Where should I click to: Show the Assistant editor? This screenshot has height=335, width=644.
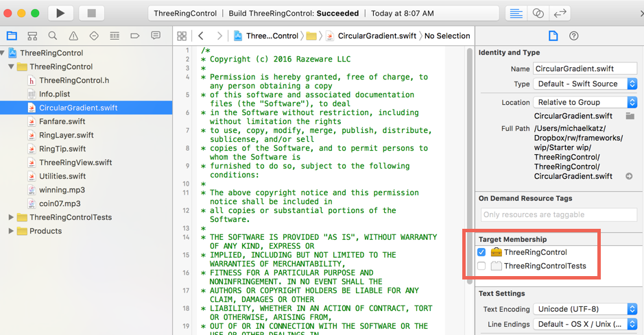(538, 13)
